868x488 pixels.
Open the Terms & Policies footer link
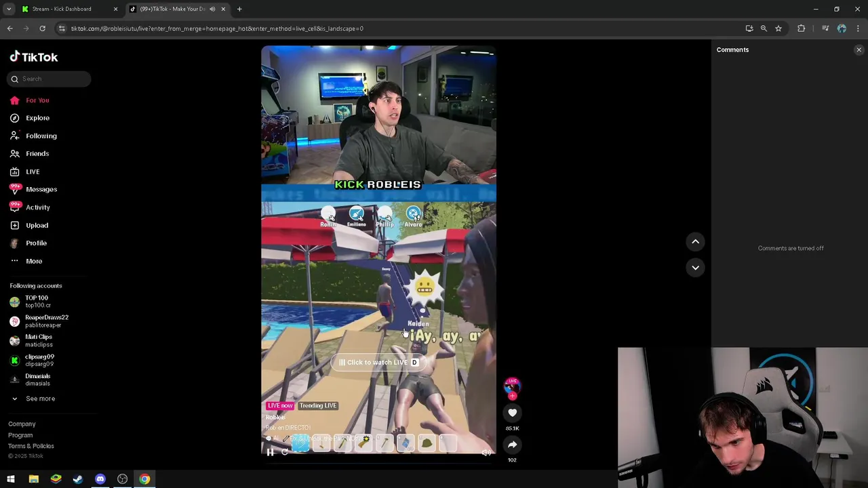pos(31,446)
